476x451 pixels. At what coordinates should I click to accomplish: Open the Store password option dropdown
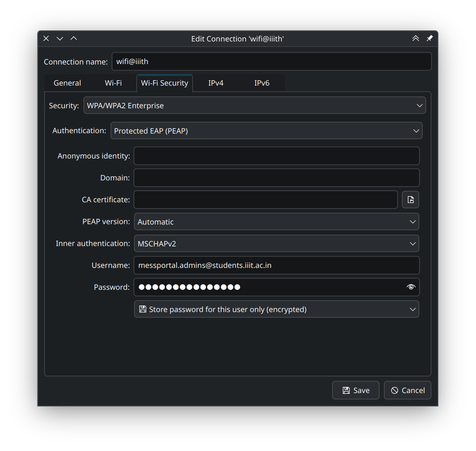pos(276,309)
